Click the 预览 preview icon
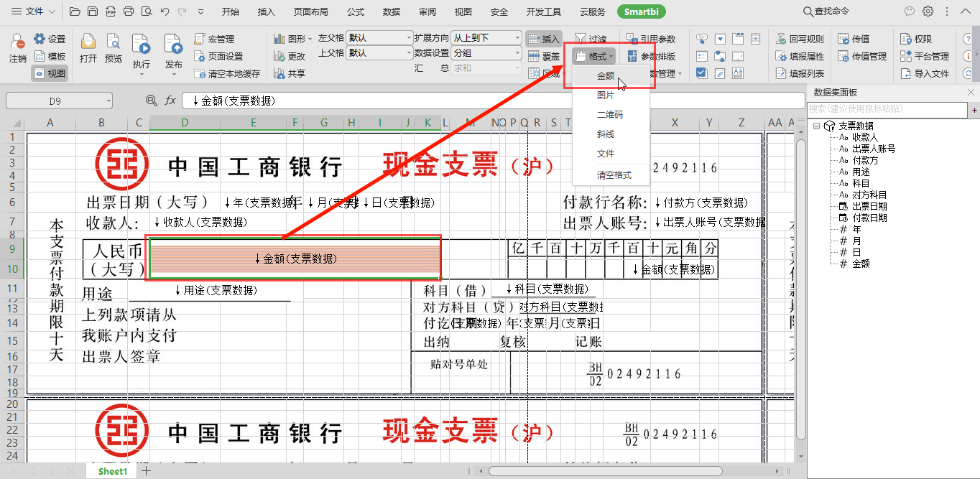The width and height of the screenshot is (980, 479). [x=114, y=48]
